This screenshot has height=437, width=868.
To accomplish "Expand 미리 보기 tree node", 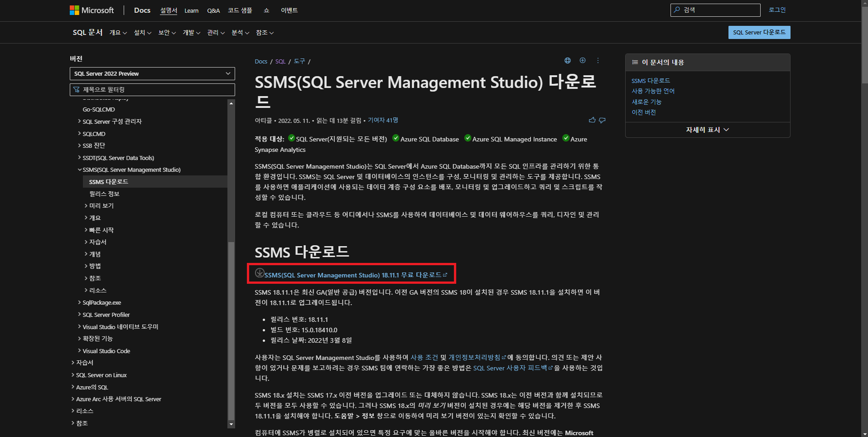I will [86, 206].
